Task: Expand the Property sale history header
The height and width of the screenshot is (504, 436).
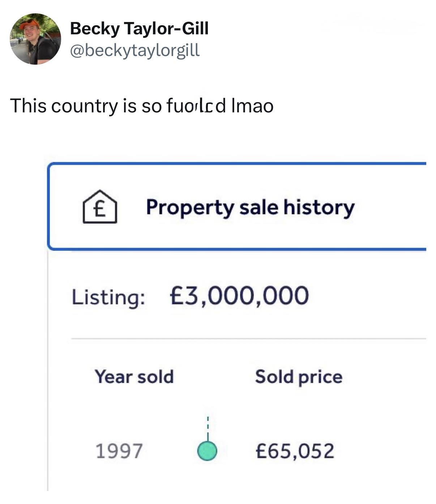Action: pyautogui.click(x=250, y=207)
